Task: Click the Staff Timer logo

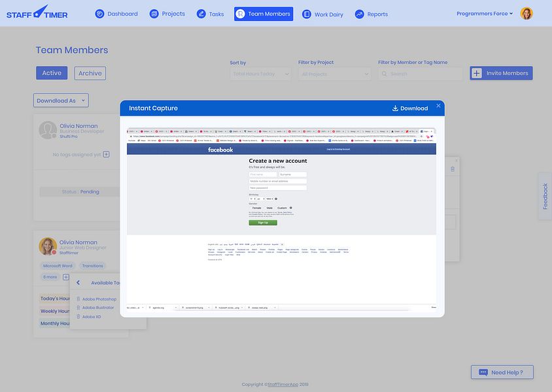Action: pyautogui.click(x=37, y=12)
